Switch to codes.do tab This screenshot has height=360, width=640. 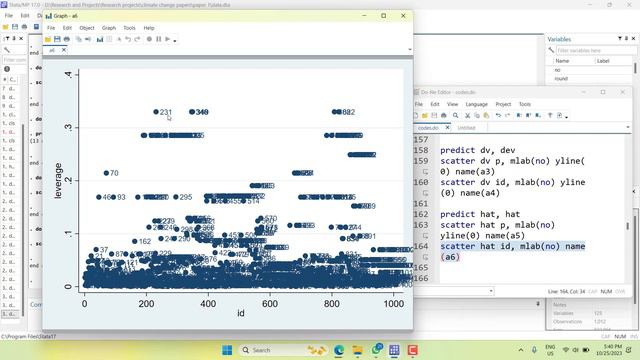tap(428, 128)
